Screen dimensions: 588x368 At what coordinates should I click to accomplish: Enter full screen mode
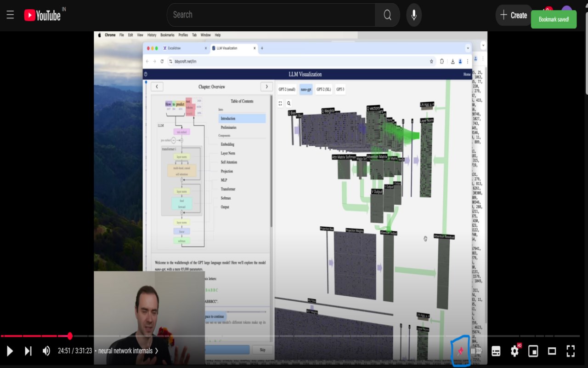571,351
